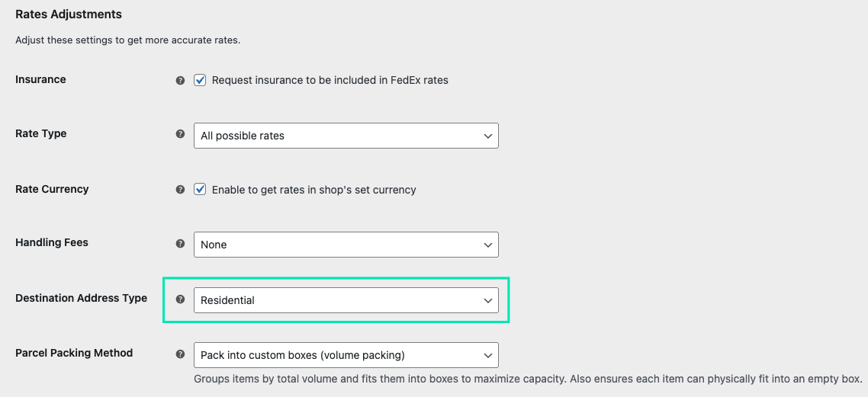The image size is (868, 397).
Task: Click the Rates Adjustments section heading
Action: pos(69,14)
